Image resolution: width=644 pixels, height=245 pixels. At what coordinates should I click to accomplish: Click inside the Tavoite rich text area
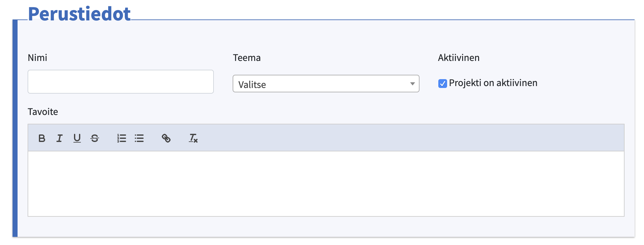[x=326, y=184]
